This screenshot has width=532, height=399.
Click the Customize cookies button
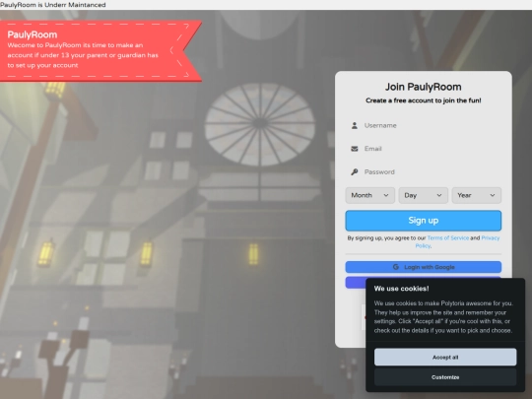click(445, 377)
